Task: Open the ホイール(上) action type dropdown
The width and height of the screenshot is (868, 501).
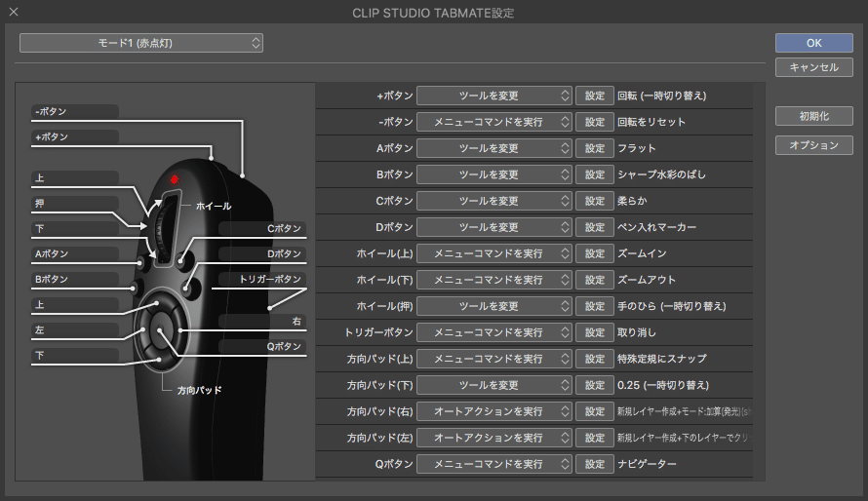Action: coord(493,253)
